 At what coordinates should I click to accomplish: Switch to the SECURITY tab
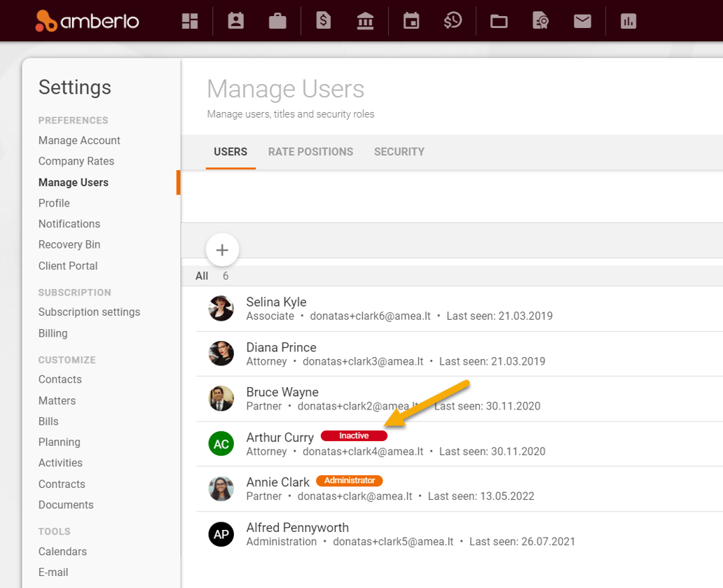(399, 151)
